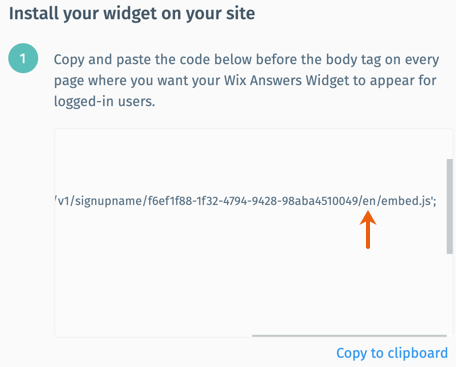
Task: Click the vertical scrollbar track above the thumb
Action: (449, 144)
